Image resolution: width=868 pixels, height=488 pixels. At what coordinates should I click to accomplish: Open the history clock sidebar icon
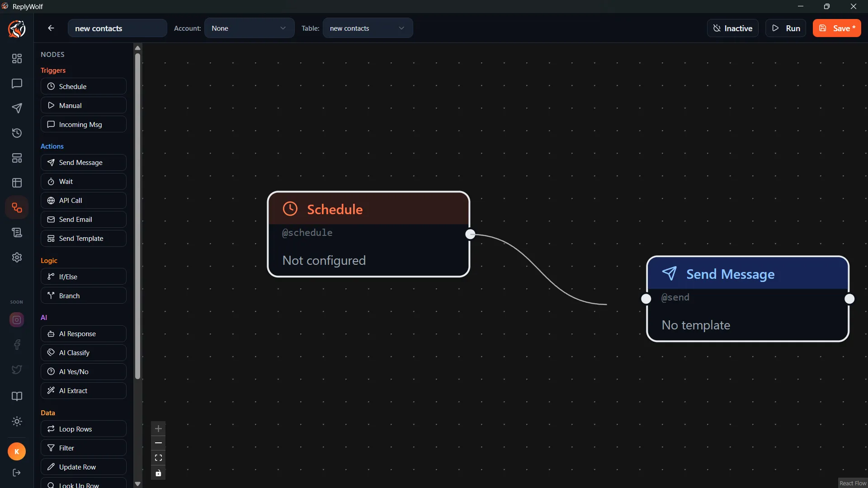click(17, 133)
